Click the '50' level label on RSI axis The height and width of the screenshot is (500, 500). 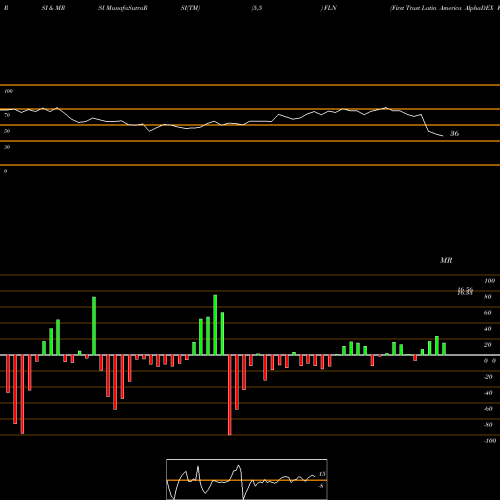pos(7,131)
